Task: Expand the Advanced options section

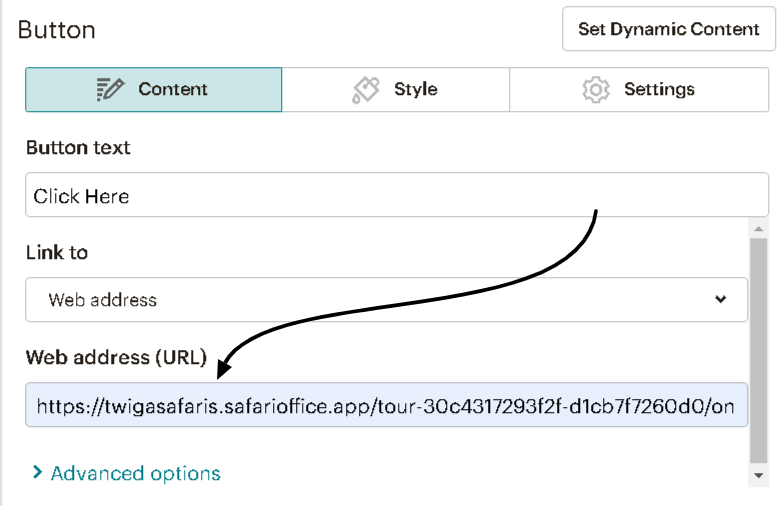Action: point(135,473)
